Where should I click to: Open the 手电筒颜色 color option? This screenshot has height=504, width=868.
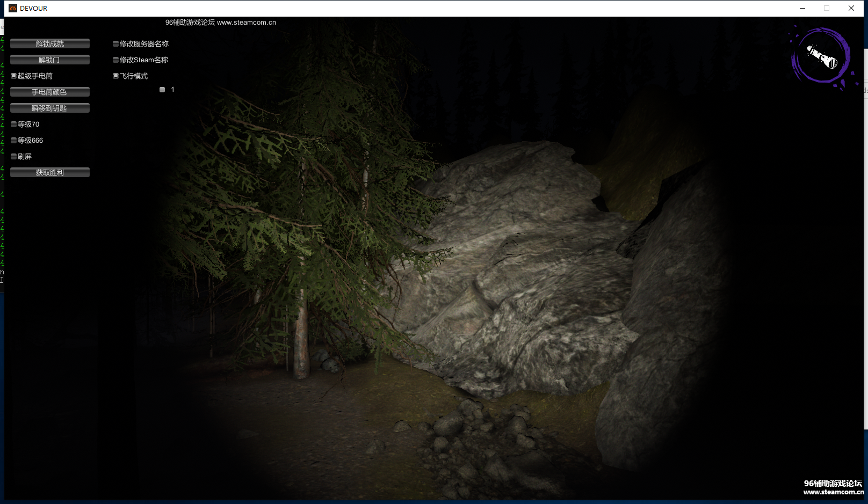49,92
